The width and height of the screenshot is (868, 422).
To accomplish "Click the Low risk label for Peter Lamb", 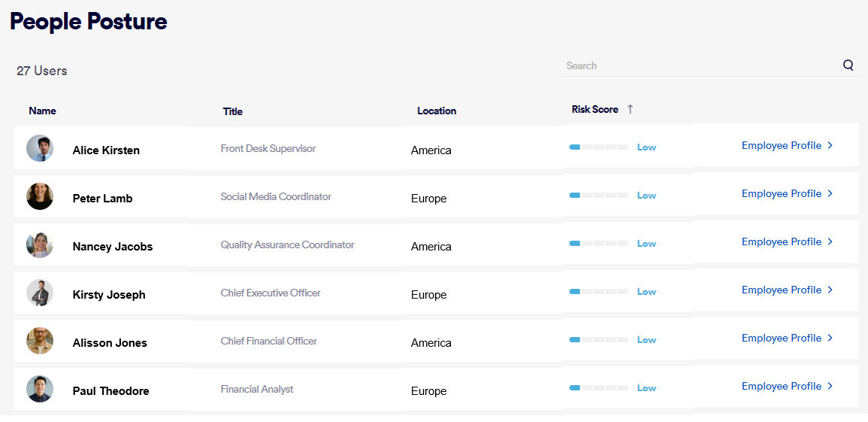I will pos(646,196).
